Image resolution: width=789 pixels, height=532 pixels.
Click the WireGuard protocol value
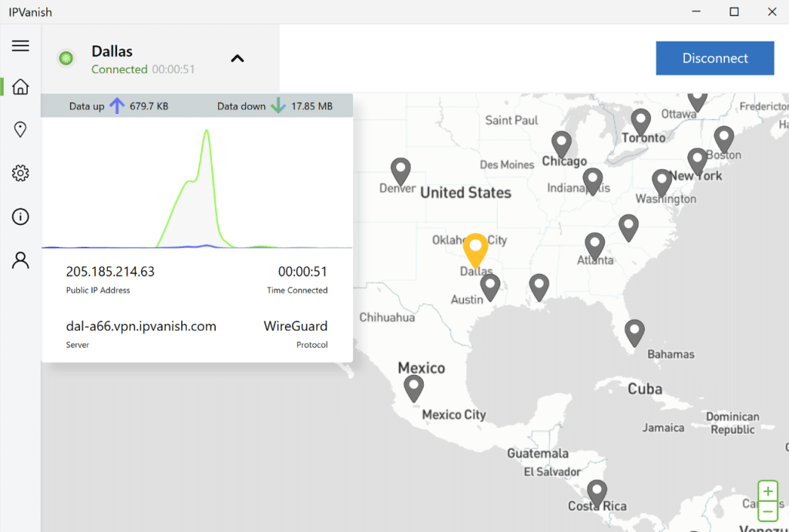coord(295,326)
